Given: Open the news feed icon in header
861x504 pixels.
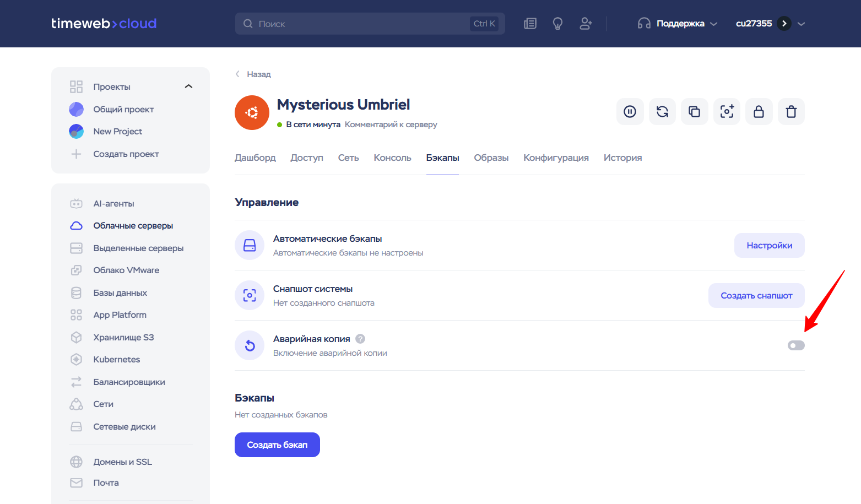Looking at the screenshot, I should click(530, 24).
